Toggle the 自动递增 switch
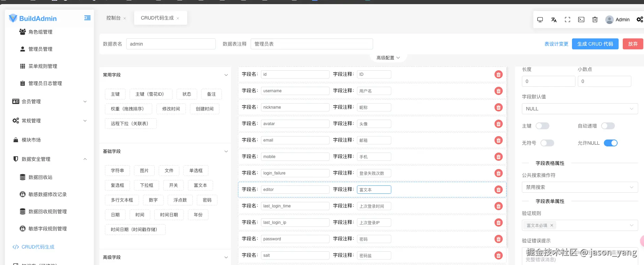Screen dimensions: 644x265 608,126
